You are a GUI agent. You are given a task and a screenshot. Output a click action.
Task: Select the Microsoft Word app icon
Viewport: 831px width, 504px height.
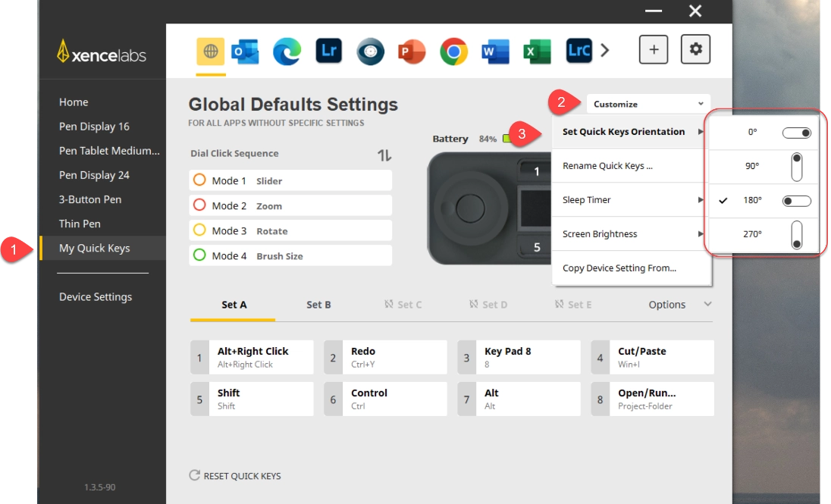point(495,52)
